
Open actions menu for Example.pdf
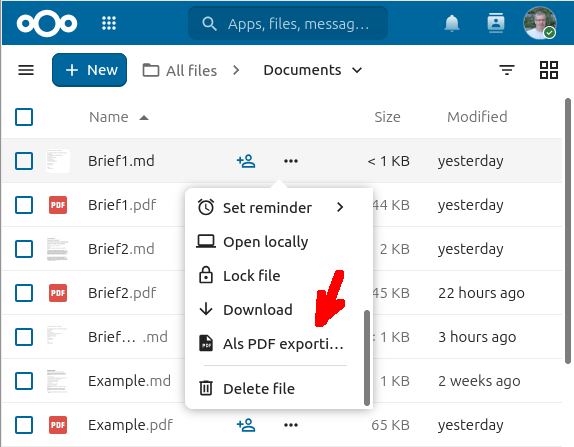coord(291,425)
